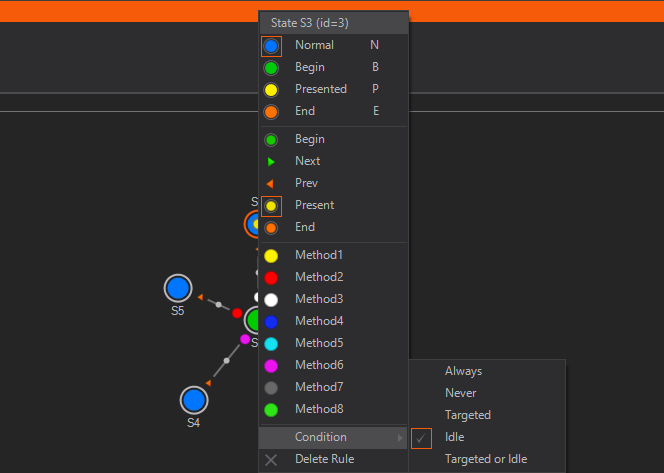Screen dimensions: 664x473
Task: Select the yellow Present rule icon
Action: click(271, 206)
